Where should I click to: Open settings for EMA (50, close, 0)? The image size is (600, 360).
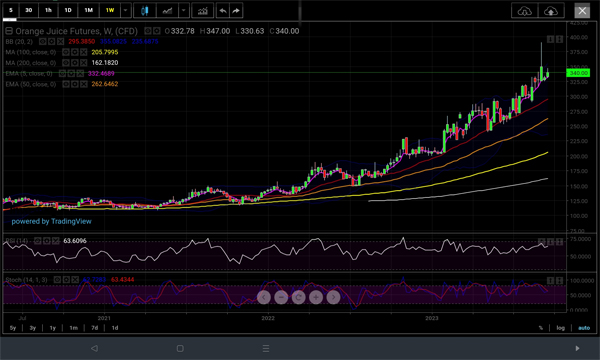(x=75, y=84)
